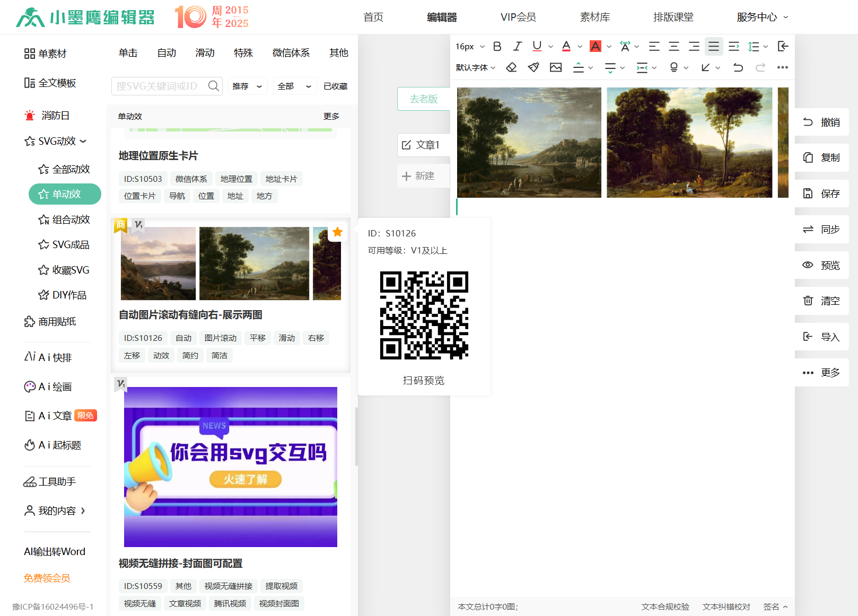858x616 pixels.
Task: Open the VIP会员 menu item
Action: pos(518,17)
